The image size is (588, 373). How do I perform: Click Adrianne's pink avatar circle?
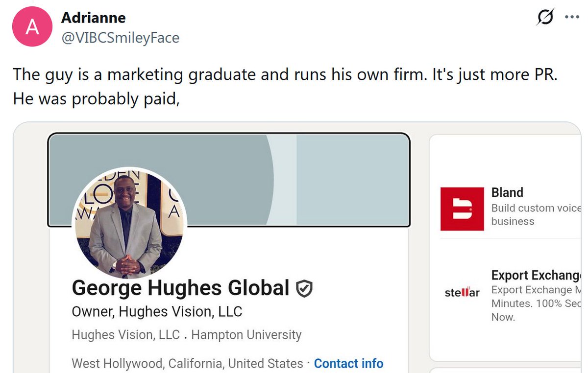pyautogui.click(x=32, y=27)
